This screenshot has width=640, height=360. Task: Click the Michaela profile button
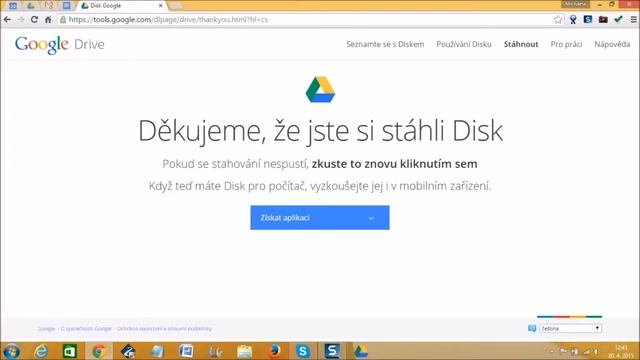click(x=576, y=4)
